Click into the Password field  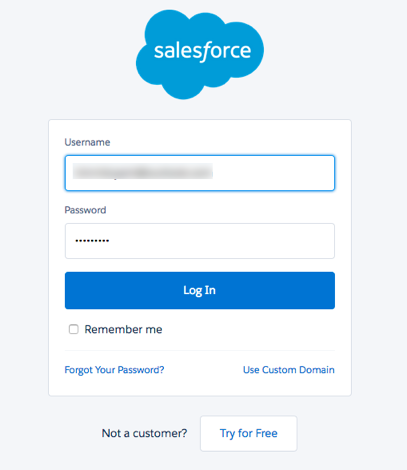(200, 241)
